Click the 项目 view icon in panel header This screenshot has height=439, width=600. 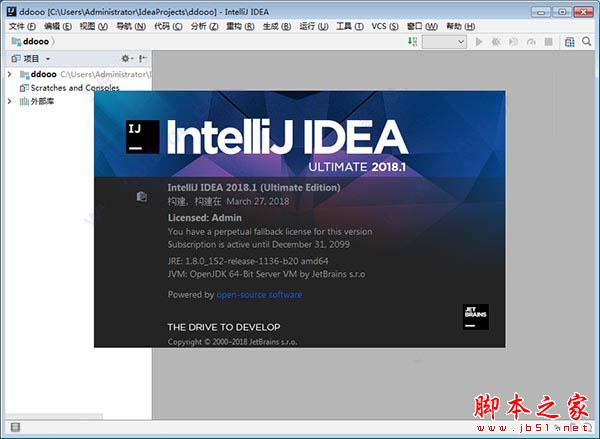pos(16,59)
